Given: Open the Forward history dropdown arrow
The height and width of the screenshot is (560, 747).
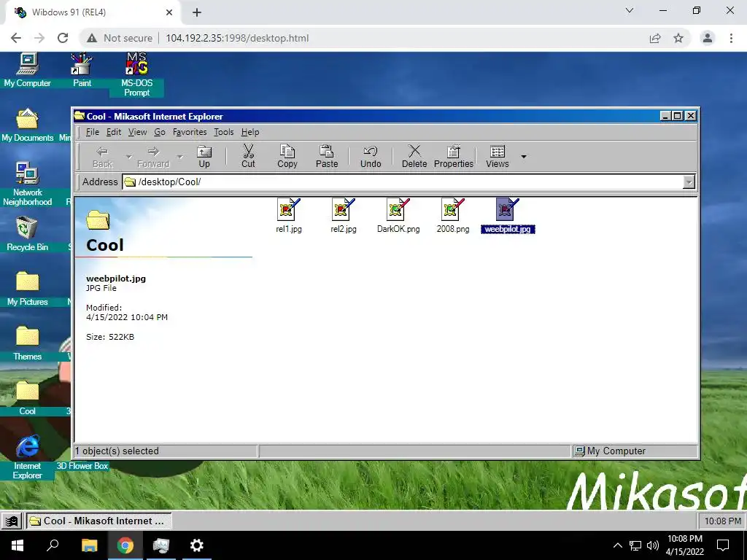Looking at the screenshot, I should point(179,157).
